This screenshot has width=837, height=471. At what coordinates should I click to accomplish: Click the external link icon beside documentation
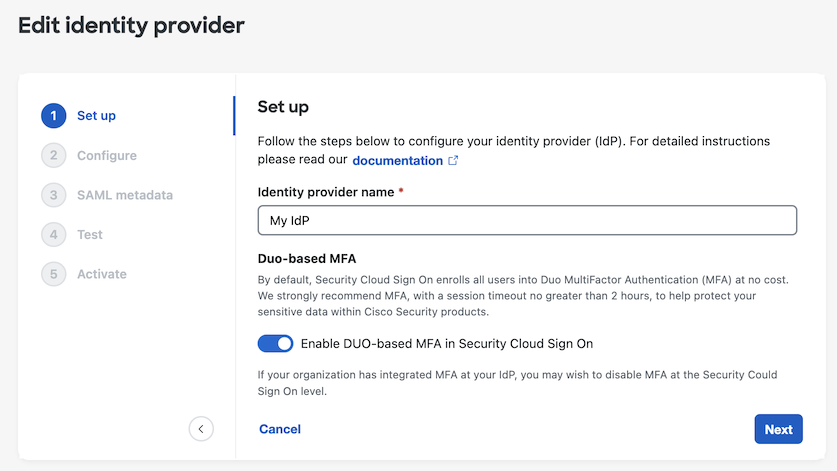(x=454, y=160)
